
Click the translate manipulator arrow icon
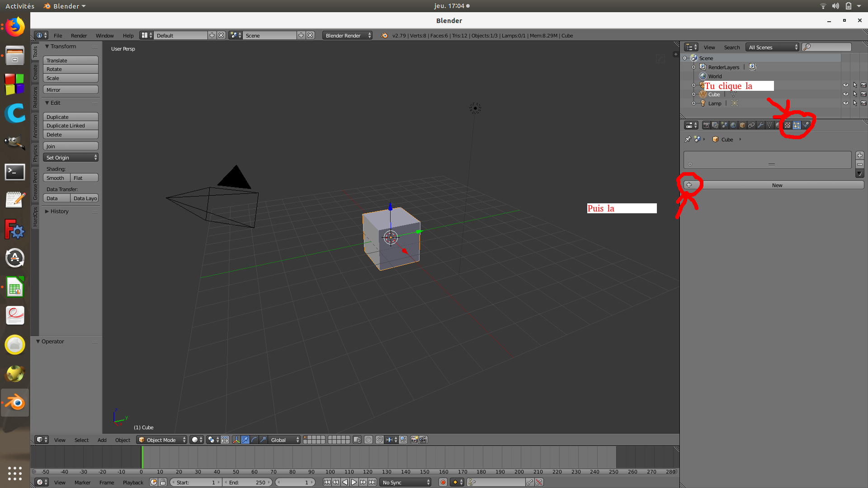tap(245, 440)
